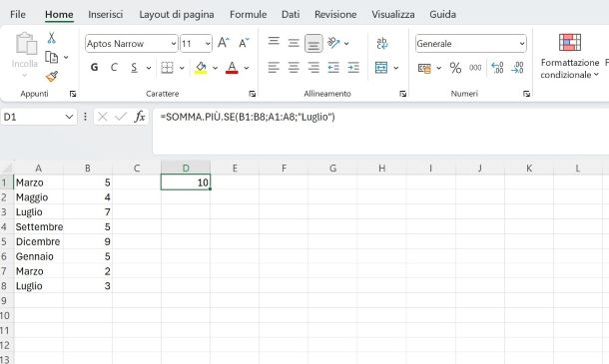
Task: Open the Visualizza tab
Action: (x=392, y=14)
